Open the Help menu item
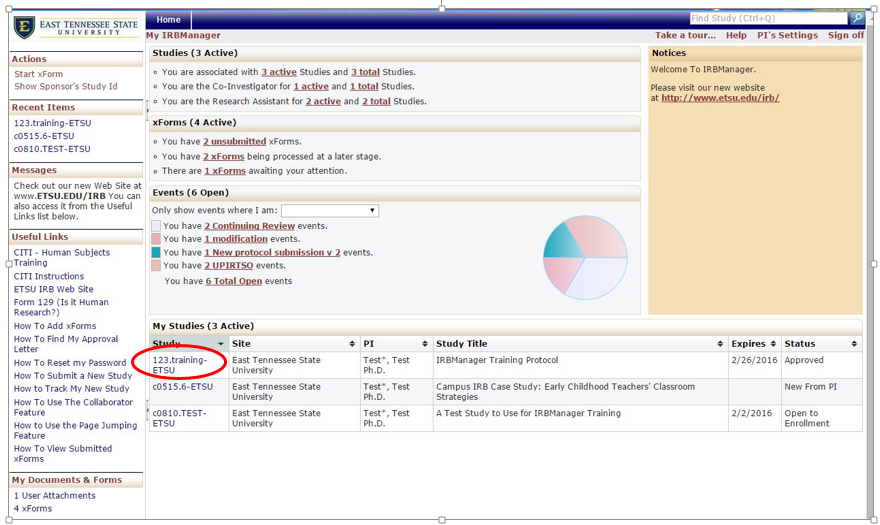 point(736,36)
